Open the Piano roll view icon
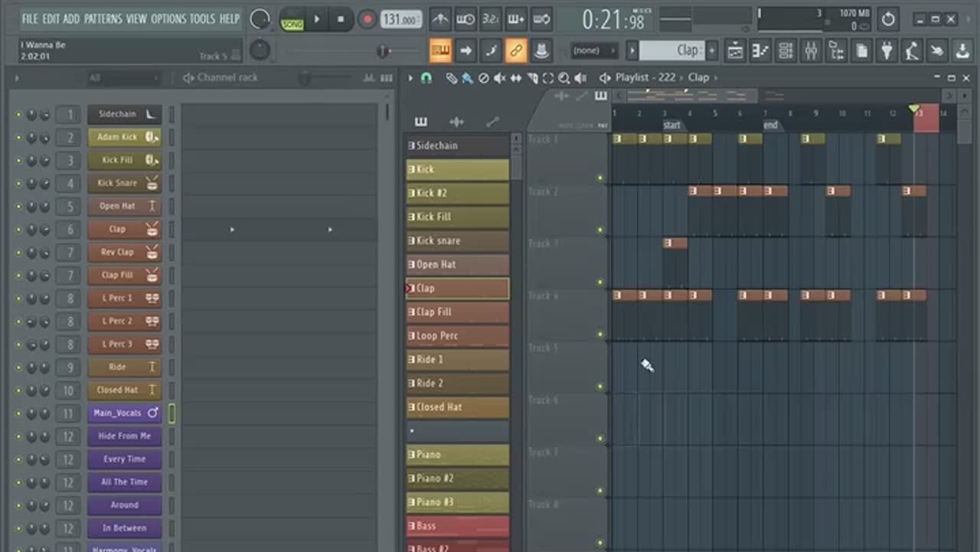 (x=759, y=51)
